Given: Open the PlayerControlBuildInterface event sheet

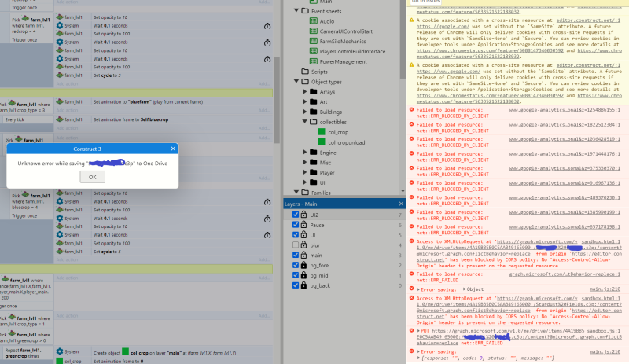Looking at the screenshot, I should [352, 51].
